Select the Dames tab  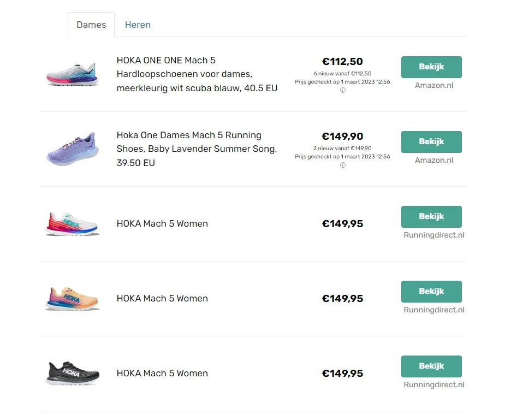[91, 25]
